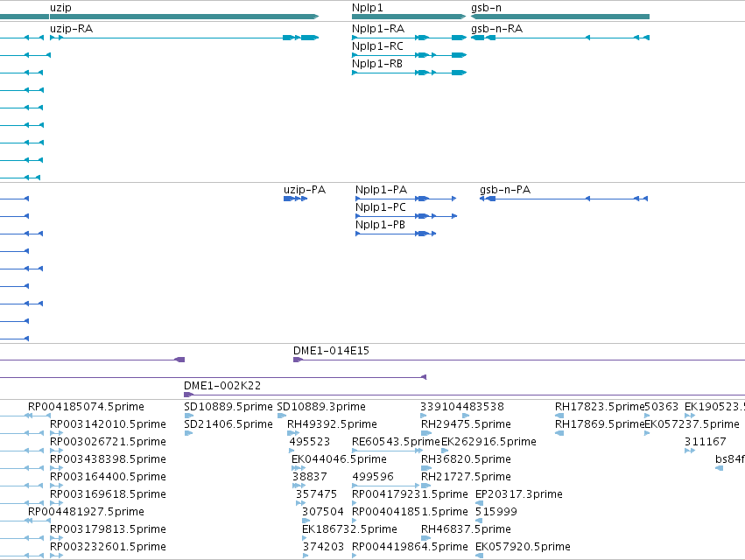Click the RH17823.5prime EST label
The width and height of the screenshot is (745, 560).
coord(600,407)
